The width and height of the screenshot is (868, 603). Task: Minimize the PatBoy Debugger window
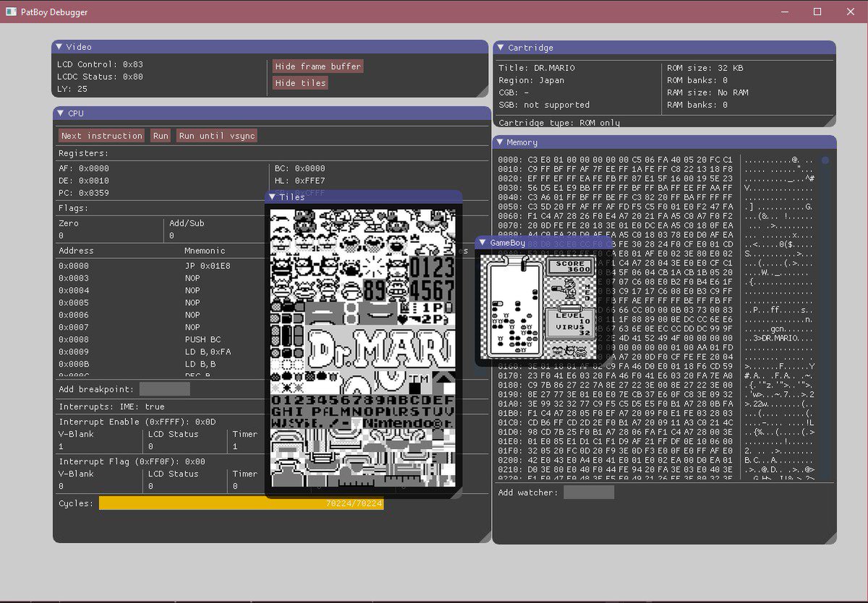(785, 12)
